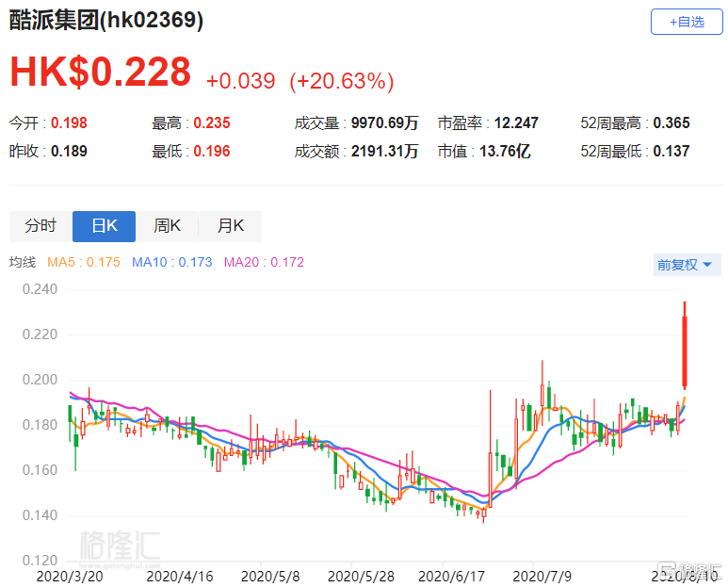Click today's open value 0.198
Screen dimensions: 728x587
[69, 123]
